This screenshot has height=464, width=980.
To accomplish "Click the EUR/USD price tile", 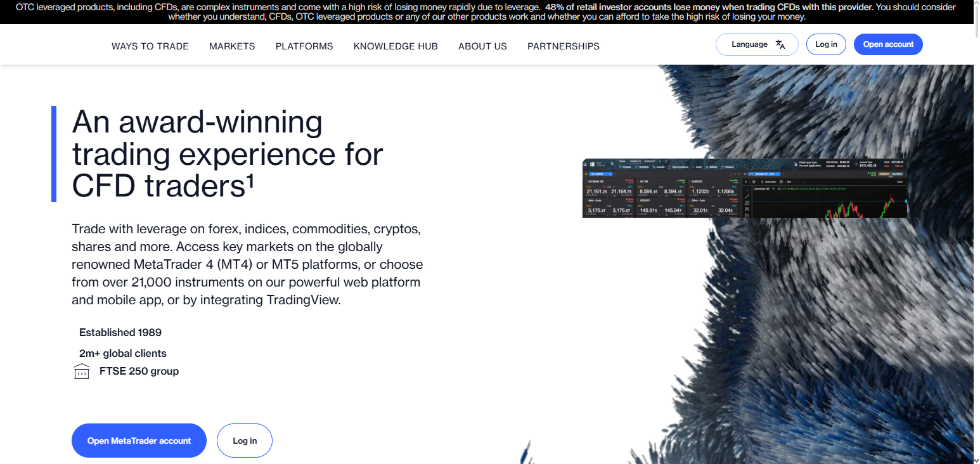I will pyautogui.click(x=712, y=188).
